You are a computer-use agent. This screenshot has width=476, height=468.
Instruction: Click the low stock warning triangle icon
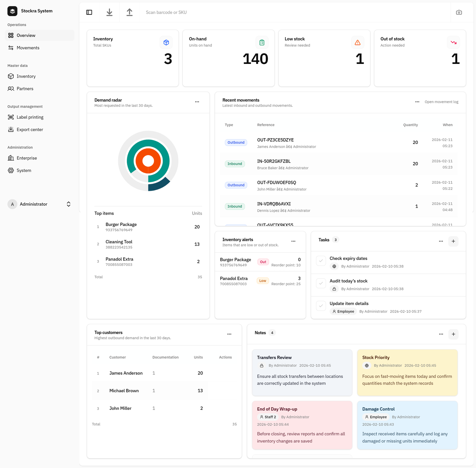click(357, 43)
